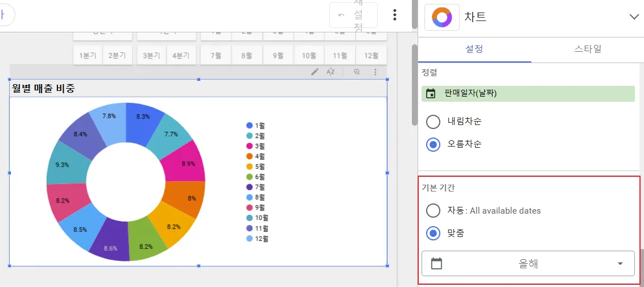Switch to the 스타일 tab

588,49
